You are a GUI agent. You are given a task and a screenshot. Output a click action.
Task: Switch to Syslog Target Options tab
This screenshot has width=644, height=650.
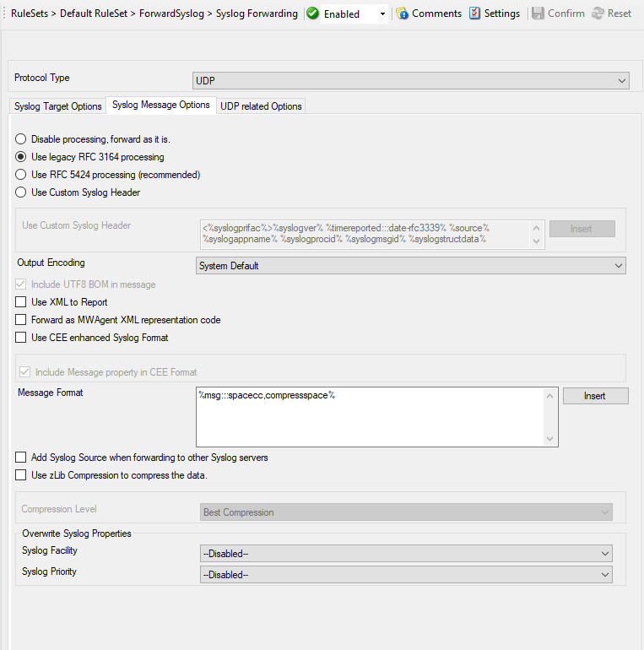(58, 106)
